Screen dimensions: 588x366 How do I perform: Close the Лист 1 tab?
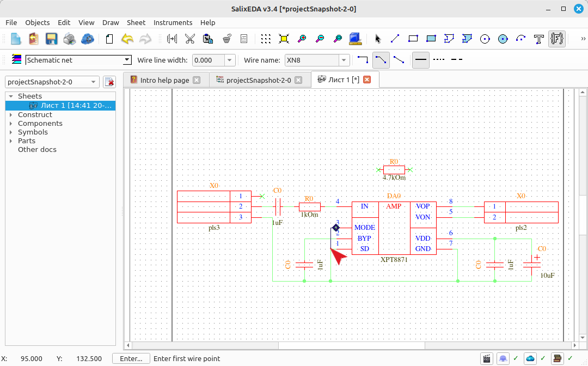(x=367, y=80)
